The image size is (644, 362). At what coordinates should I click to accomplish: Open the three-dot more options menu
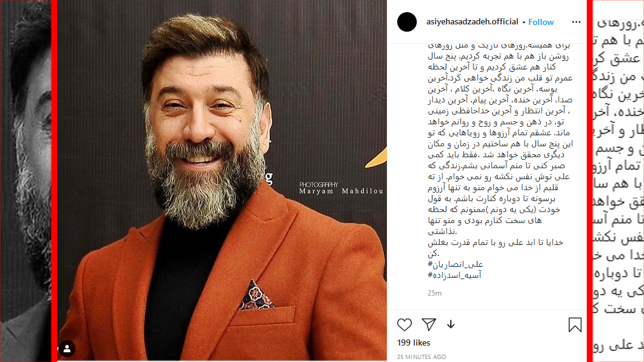coord(576,22)
